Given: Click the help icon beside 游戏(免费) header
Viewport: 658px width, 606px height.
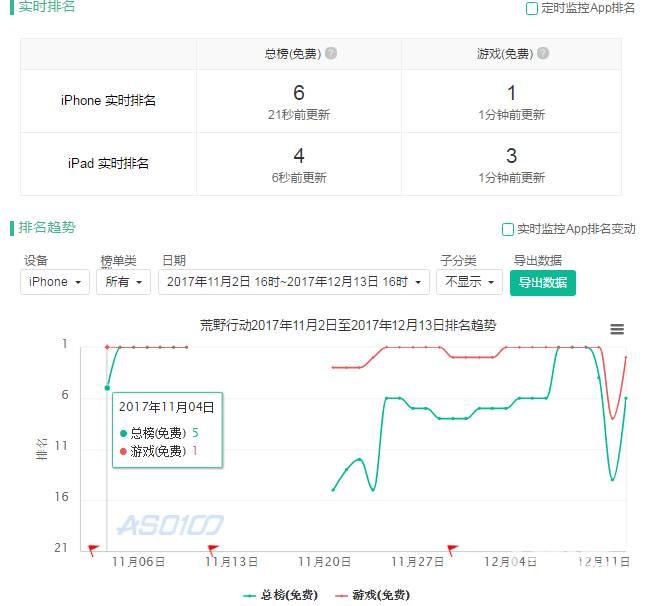Looking at the screenshot, I should 543,53.
